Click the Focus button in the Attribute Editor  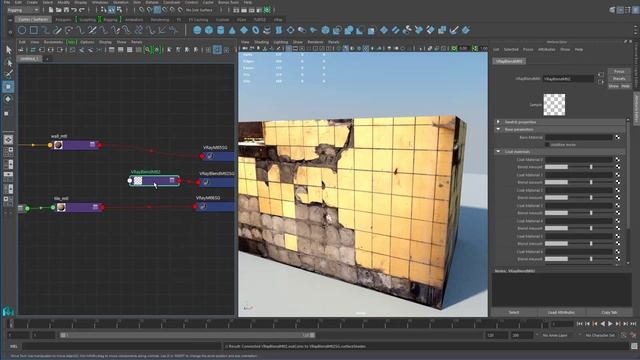point(619,71)
